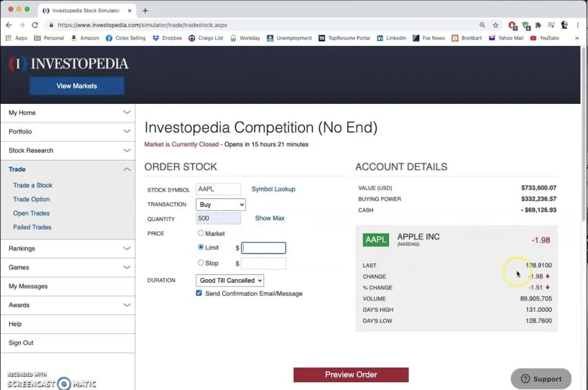Go back using browser back arrow
588x390 pixels.
8,25
